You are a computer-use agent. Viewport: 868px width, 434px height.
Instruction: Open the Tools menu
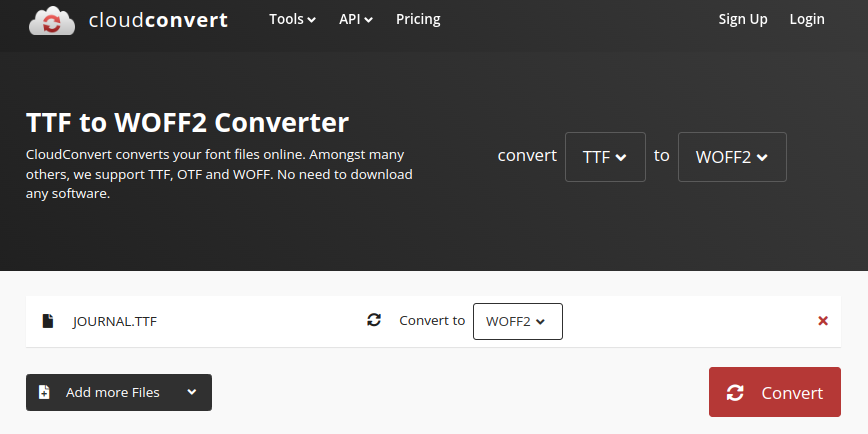[292, 19]
